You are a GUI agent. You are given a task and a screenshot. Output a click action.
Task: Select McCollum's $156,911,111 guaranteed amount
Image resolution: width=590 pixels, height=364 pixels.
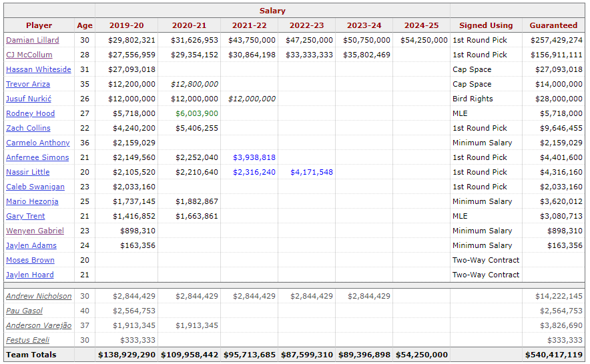(557, 55)
